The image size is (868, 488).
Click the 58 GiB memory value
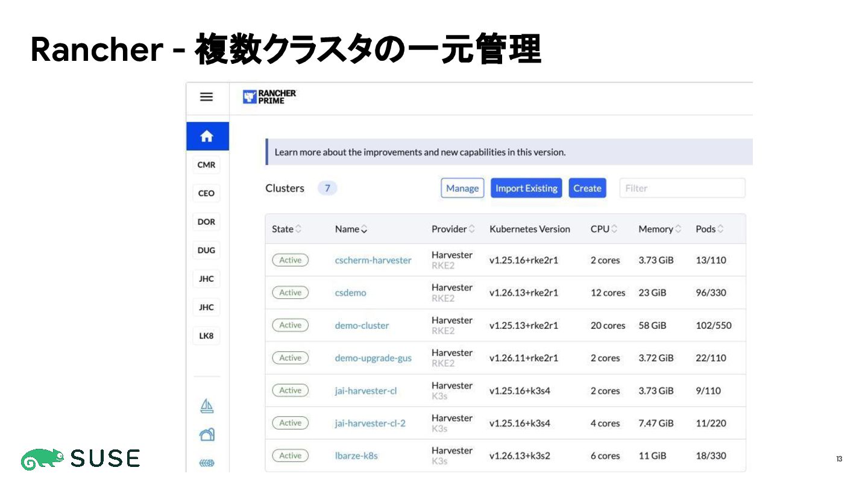[652, 325]
